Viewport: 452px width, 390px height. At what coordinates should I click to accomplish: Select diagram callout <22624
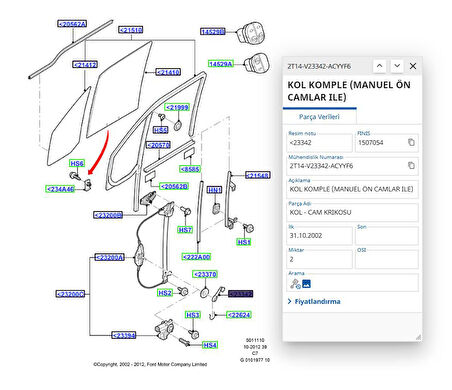pos(239,315)
